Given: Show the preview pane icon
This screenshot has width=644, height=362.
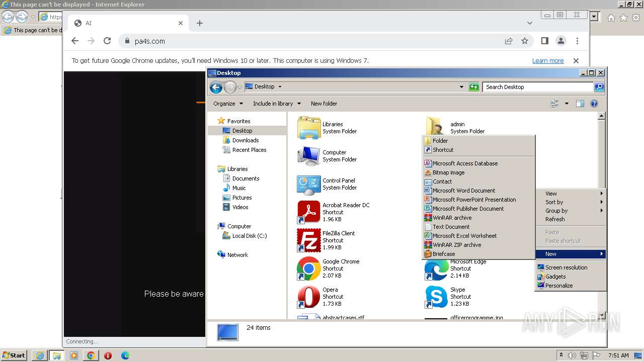Looking at the screenshot, I should coord(580,104).
